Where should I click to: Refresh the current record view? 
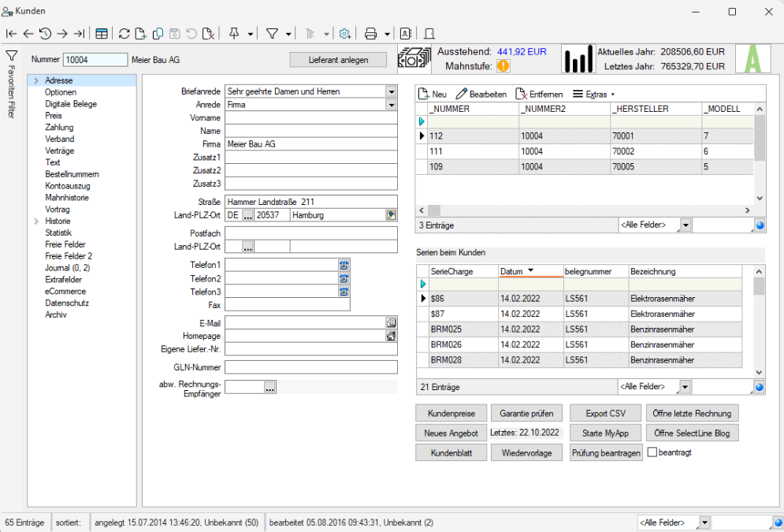tap(125, 33)
